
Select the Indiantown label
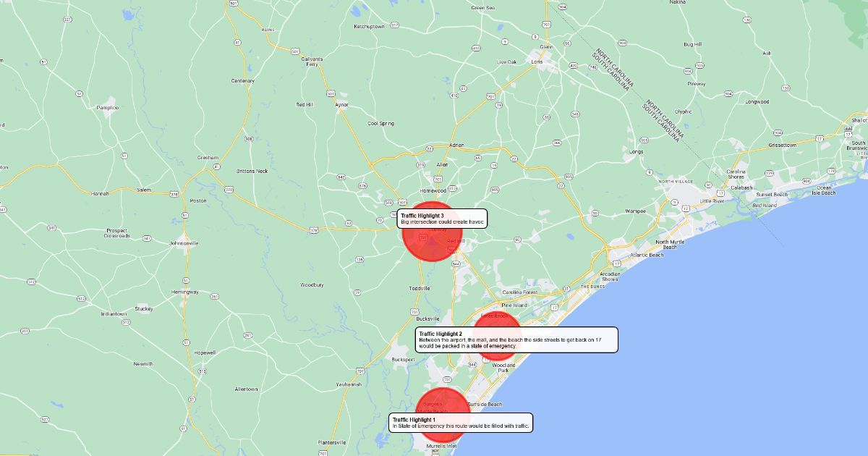point(114,314)
